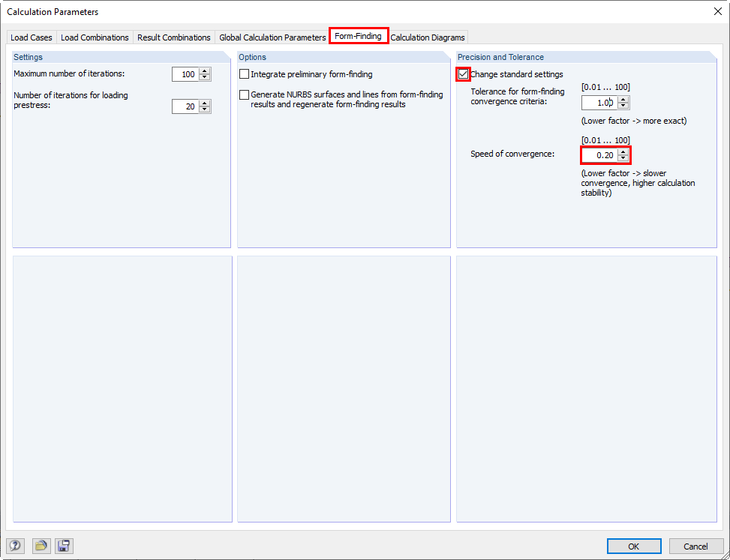This screenshot has height=560, width=730.
Task: Open the Result Combinations tab
Action: click(173, 37)
